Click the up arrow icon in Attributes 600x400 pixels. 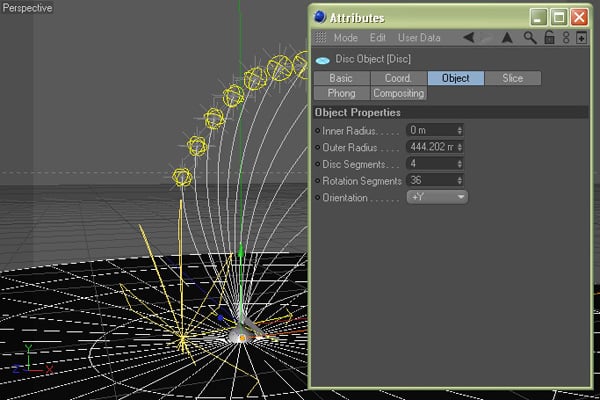tap(507, 38)
